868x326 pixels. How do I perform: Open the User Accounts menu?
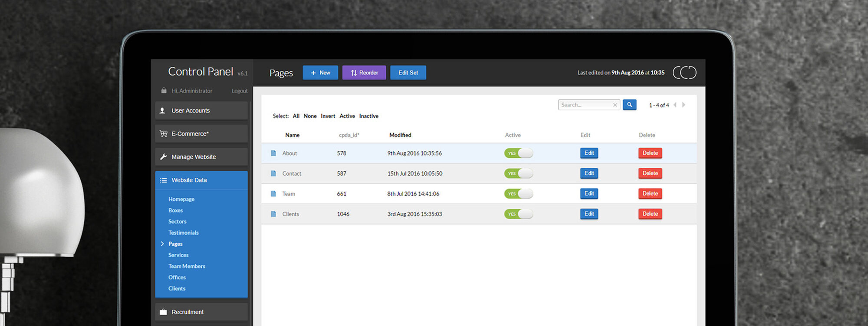[201, 111]
